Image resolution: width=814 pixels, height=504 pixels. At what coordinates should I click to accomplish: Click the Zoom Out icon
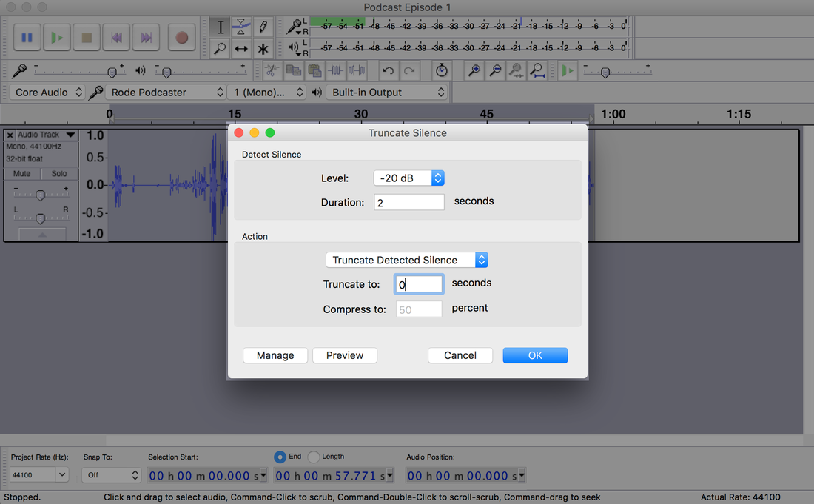click(495, 70)
